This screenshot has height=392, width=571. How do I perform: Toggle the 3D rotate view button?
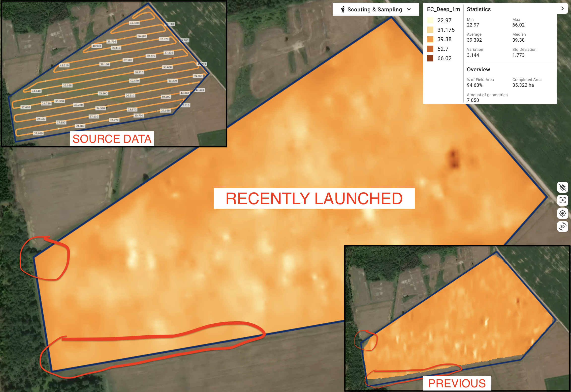click(x=562, y=226)
